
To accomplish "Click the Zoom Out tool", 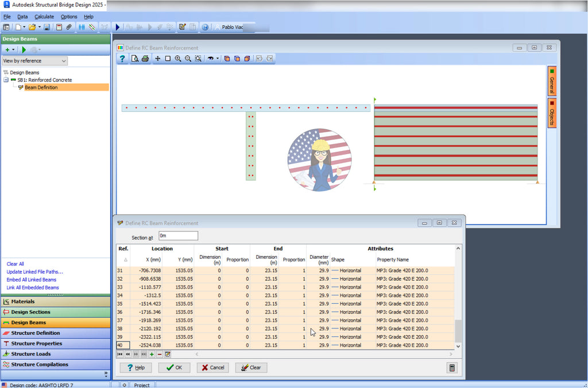I will click(187, 58).
